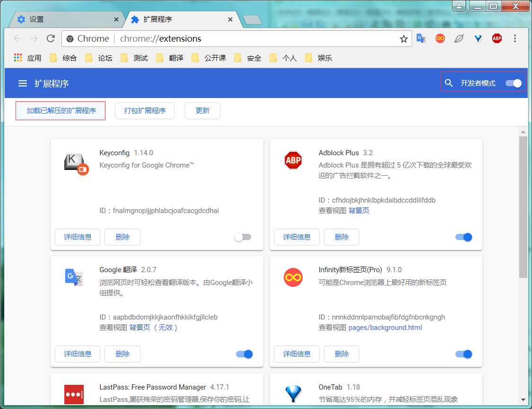The height and width of the screenshot is (409, 532).
Task: Click 加载已解压的扩展程序 button
Action: coord(61,111)
